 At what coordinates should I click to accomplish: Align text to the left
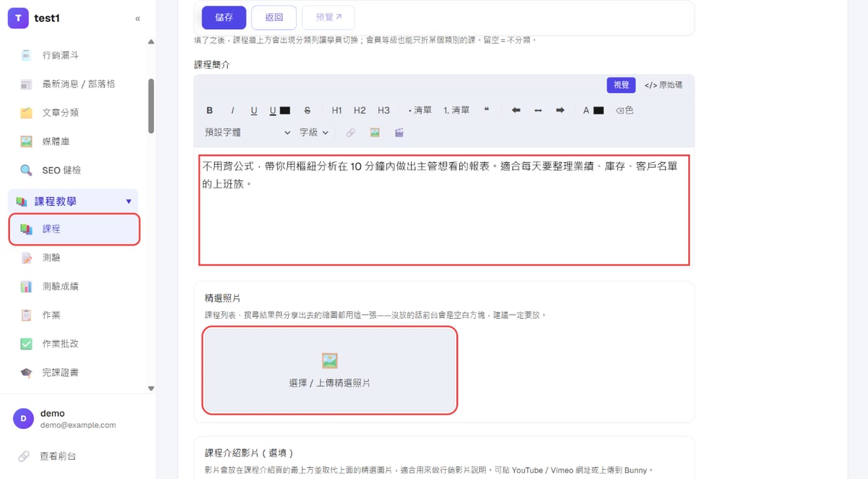(x=516, y=110)
